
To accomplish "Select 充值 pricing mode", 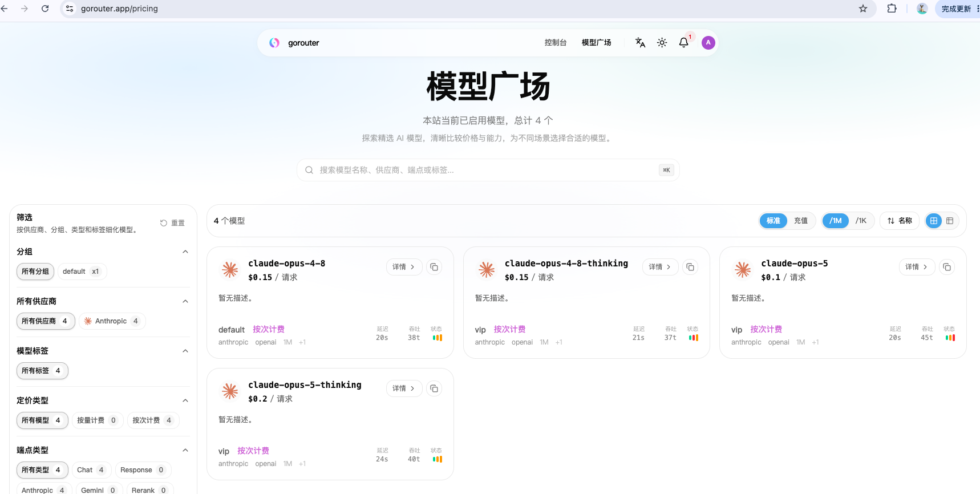I will (x=801, y=221).
